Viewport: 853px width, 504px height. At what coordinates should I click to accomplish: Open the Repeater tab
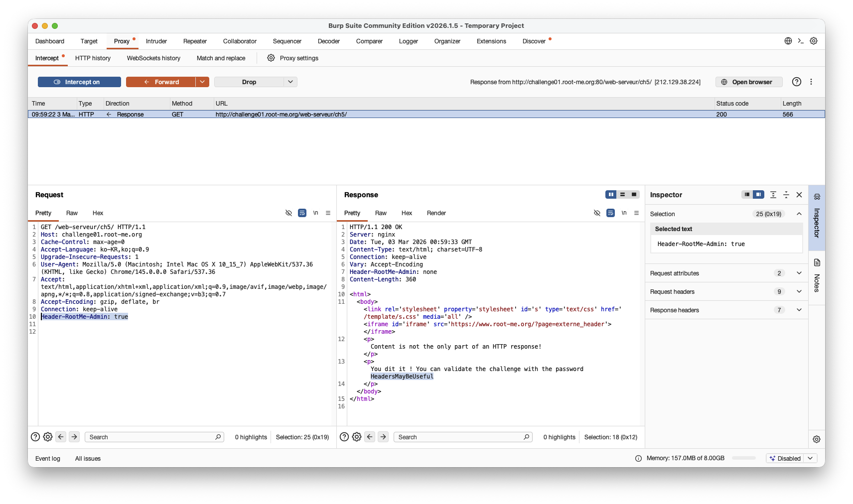click(195, 41)
